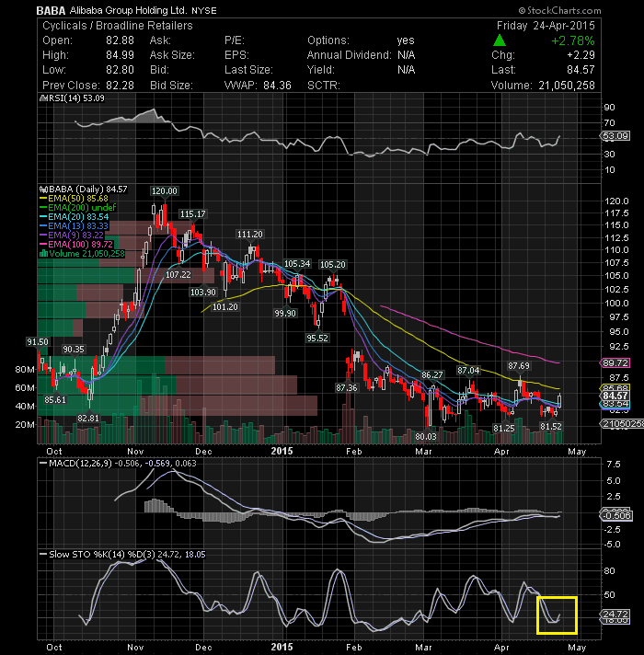The width and height of the screenshot is (644, 655).
Task: Click the Low value 82.80
Action: tap(120, 70)
